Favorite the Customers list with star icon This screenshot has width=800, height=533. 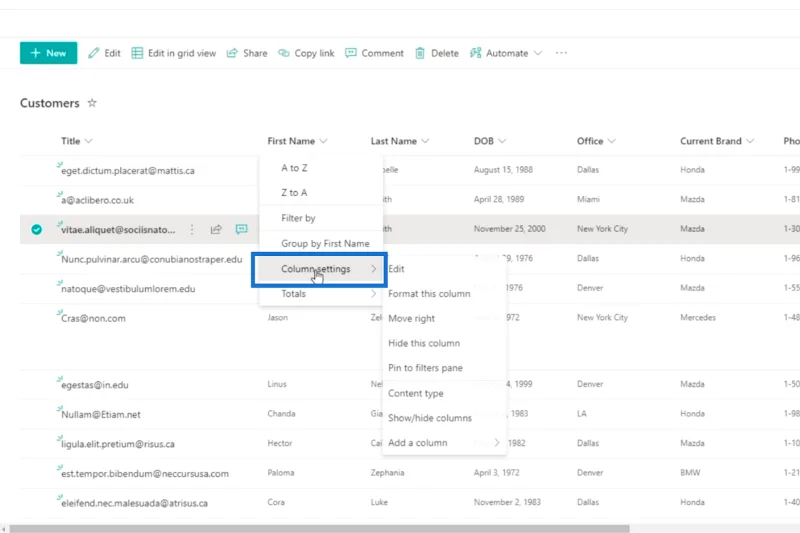92,103
